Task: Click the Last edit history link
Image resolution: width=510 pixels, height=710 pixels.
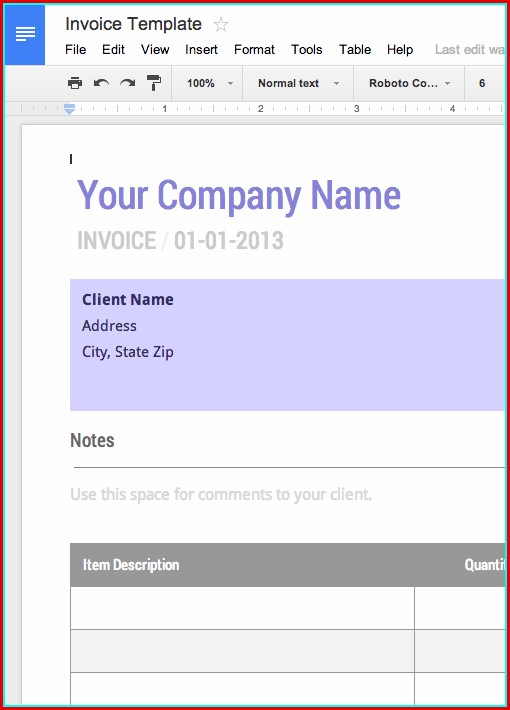Action: click(470, 49)
